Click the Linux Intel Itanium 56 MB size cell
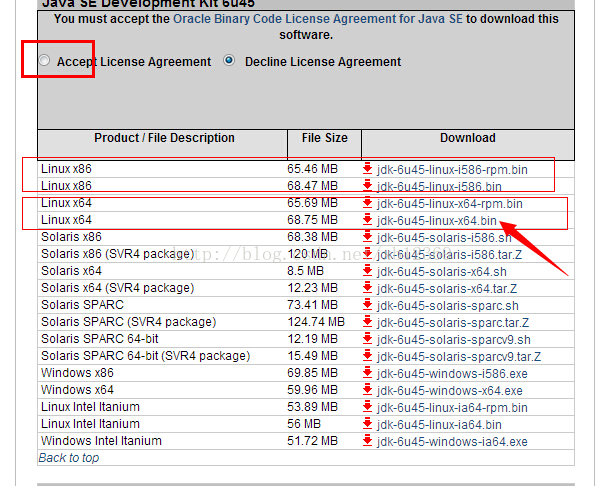 [x=304, y=424]
